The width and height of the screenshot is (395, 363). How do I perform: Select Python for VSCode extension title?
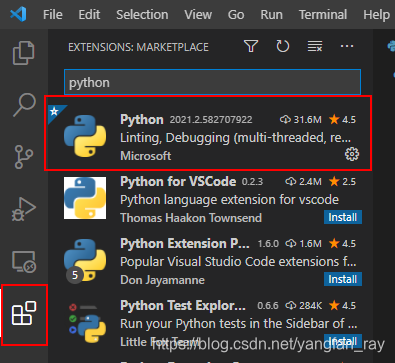(178, 182)
